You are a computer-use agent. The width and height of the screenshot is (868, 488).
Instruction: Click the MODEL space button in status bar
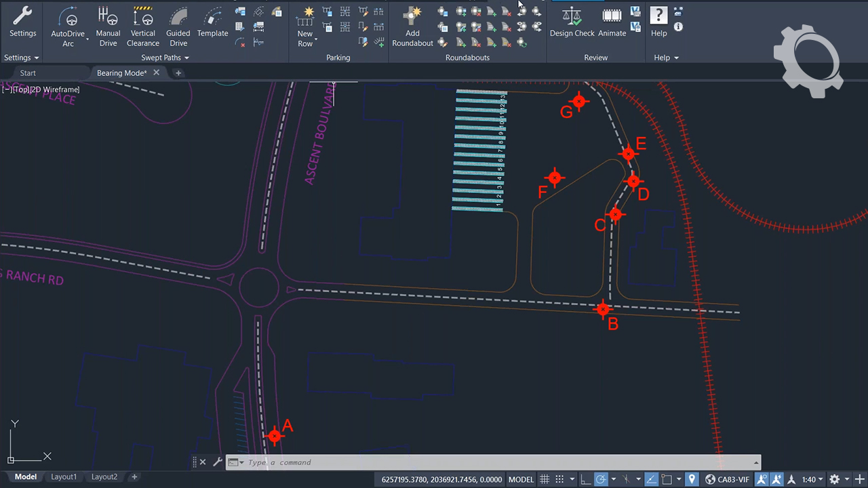pyautogui.click(x=521, y=479)
